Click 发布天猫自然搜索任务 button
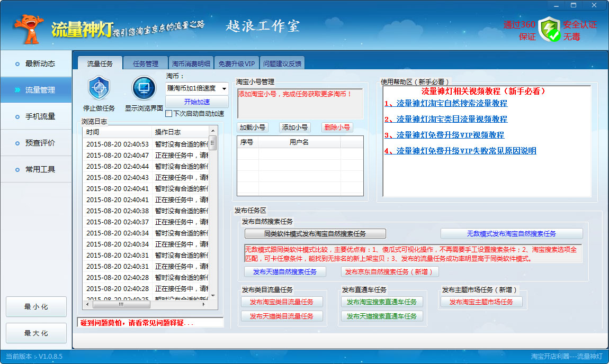 [x=285, y=271]
